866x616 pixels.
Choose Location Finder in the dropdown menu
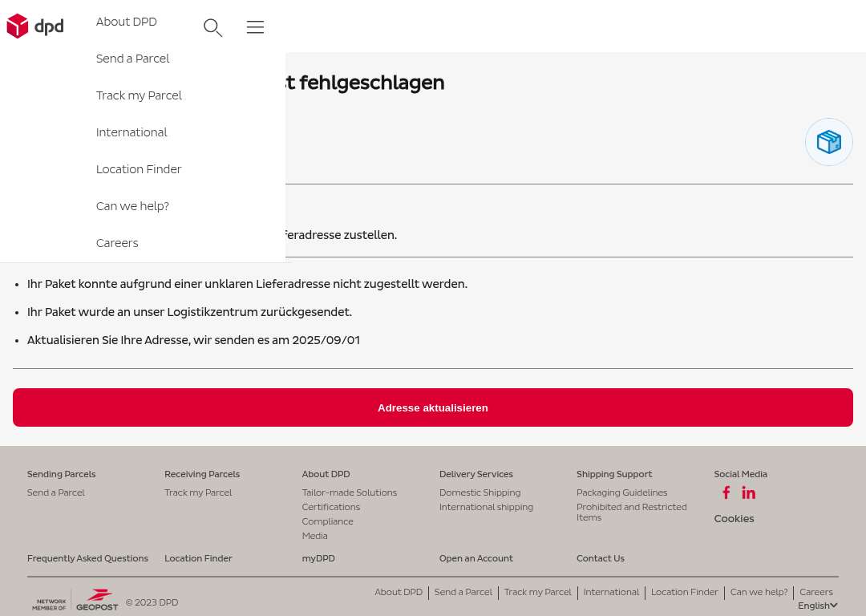coord(139,169)
